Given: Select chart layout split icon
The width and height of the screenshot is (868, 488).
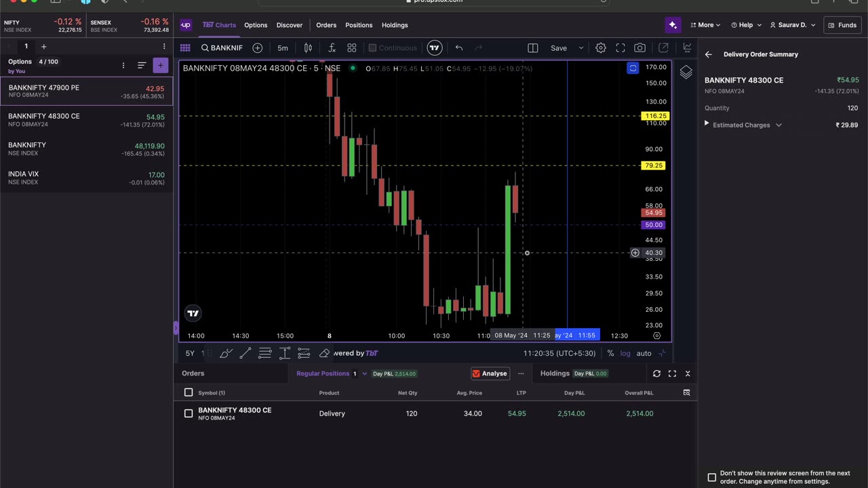Looking at the screenshot, I should pos(533,48).
